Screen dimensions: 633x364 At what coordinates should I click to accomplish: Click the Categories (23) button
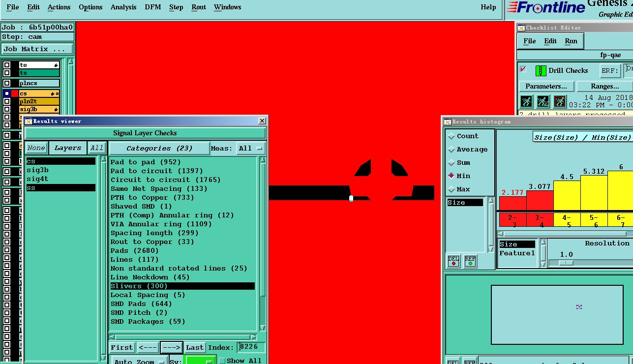click(159, 149)
